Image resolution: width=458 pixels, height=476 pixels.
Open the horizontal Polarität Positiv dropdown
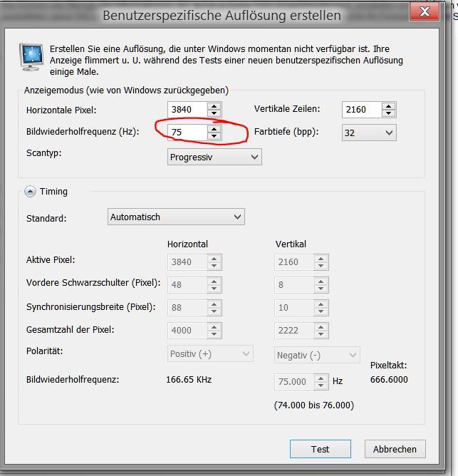point(210,353)
